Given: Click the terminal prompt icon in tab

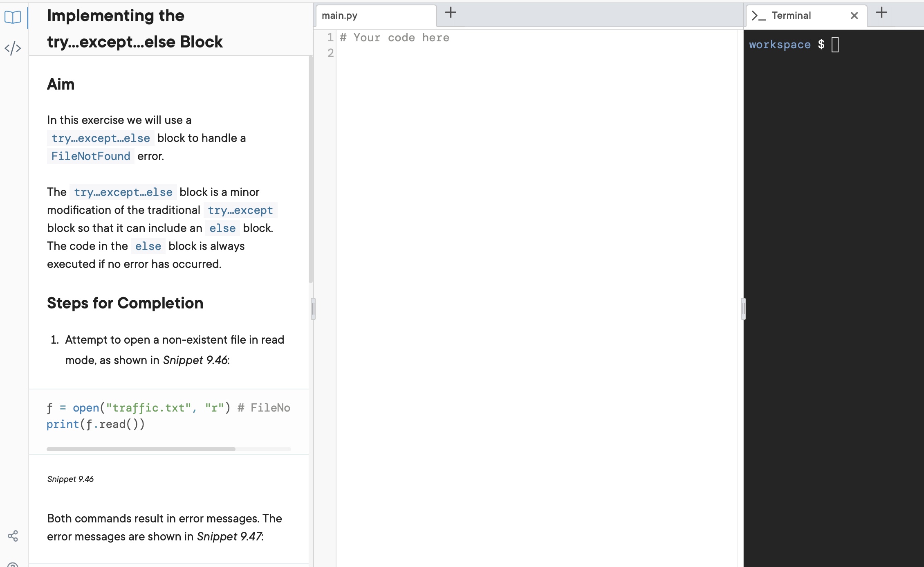Looking at the screenshot, I should coord(759,16).
